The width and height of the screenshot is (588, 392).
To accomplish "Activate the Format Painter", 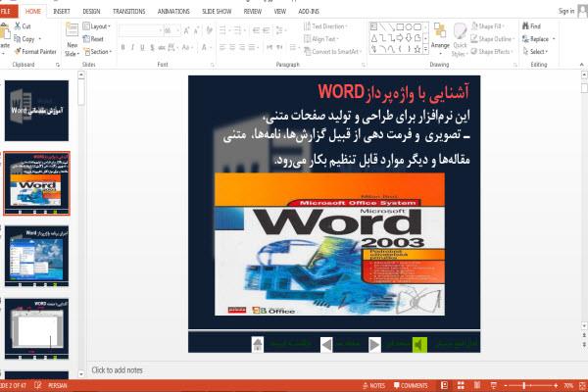I will (35, 52).
